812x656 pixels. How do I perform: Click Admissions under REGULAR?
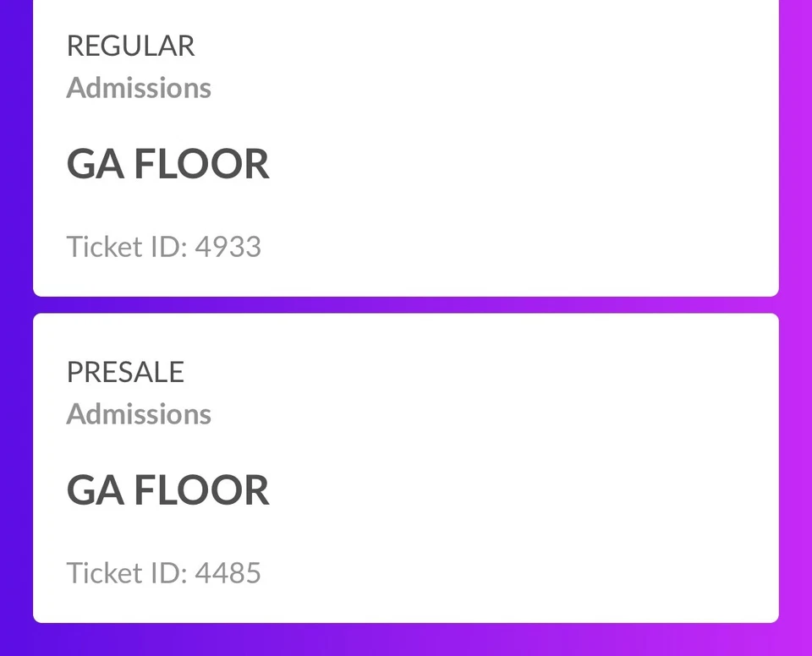point(139,87)
